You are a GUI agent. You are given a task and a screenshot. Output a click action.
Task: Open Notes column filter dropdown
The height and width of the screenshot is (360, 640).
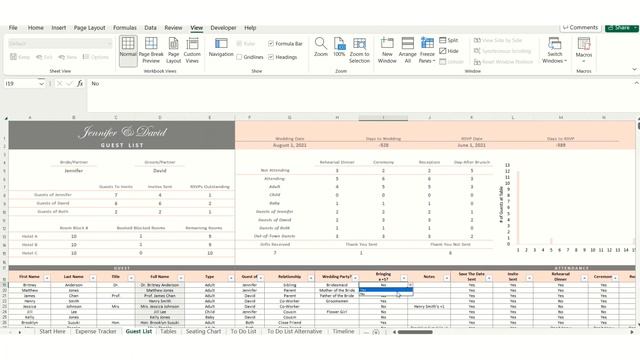[446, 278]
